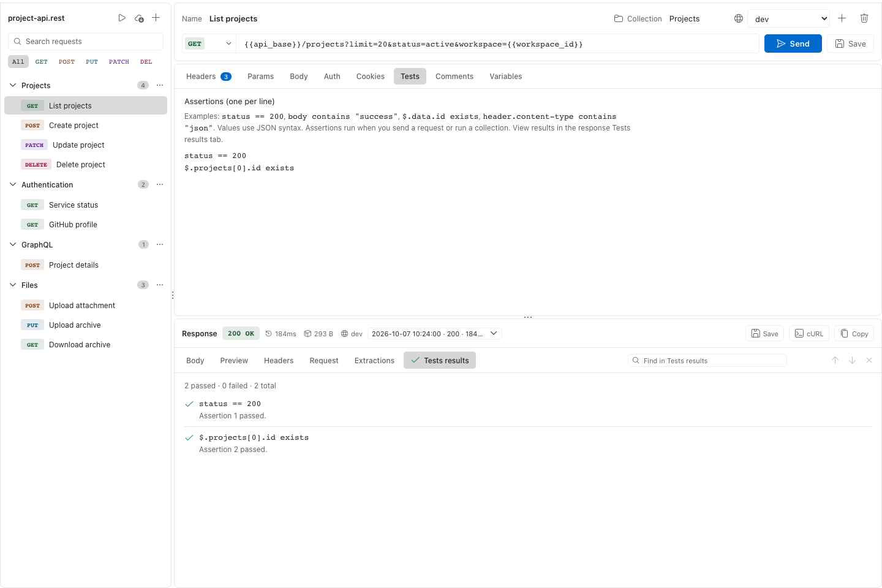Screen dimensions: 882x588
Task: Open the GraphQL folder more options menu
Action: (x=160, y=244)
